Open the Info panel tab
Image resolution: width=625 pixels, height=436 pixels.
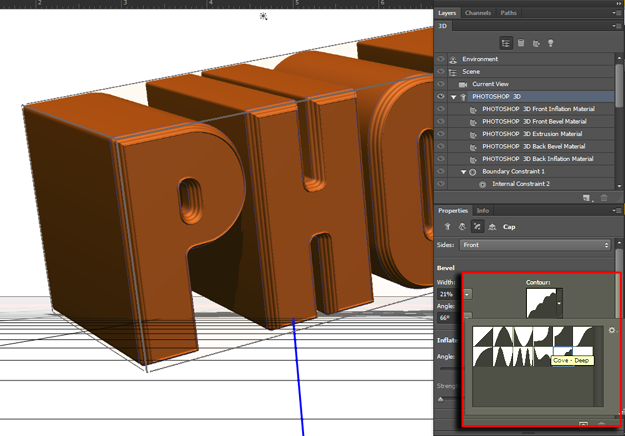482,211
